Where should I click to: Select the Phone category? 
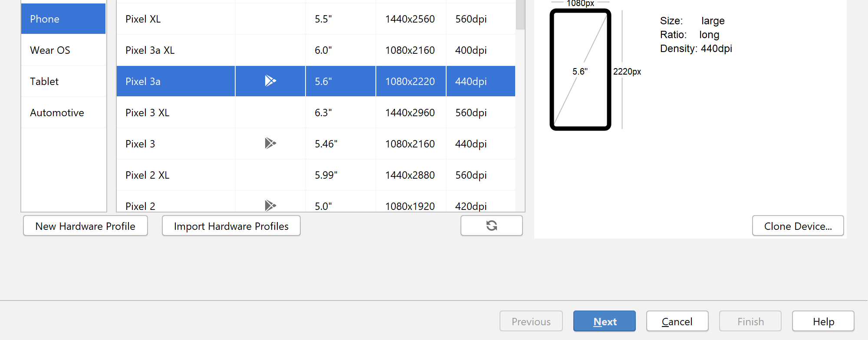click(63, 19)
